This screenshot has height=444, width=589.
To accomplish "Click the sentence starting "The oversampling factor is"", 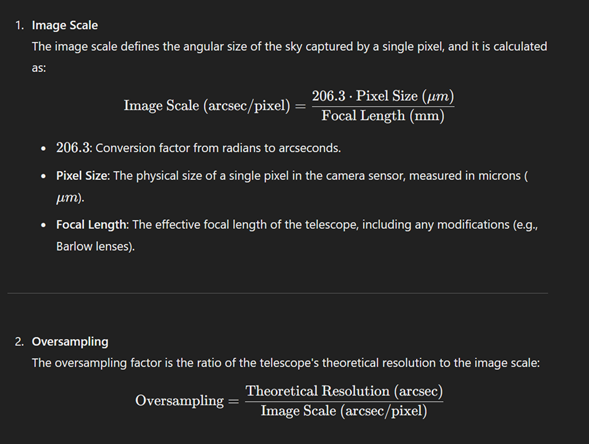I will click(285, 363).
